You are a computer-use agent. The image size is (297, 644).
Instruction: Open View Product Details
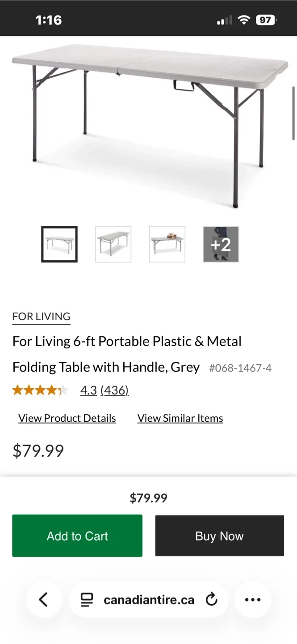tap(67, 418)
